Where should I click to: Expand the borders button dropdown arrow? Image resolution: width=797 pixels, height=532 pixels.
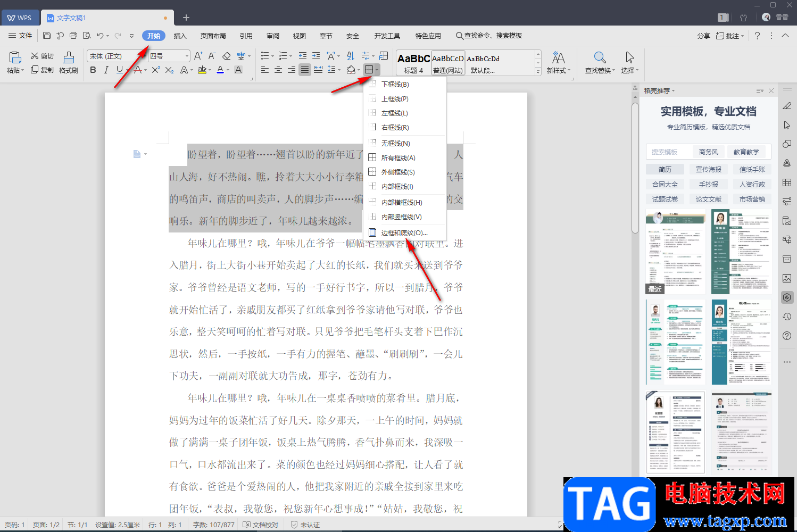point(377,70)
